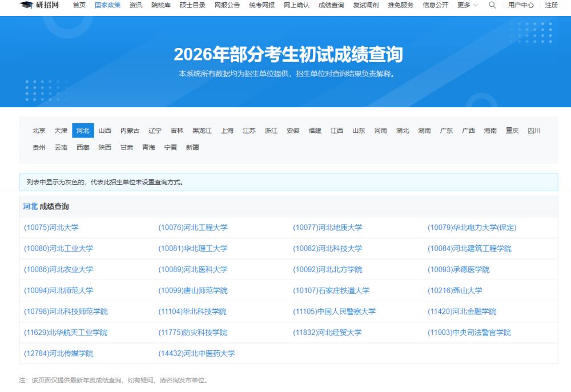
Task: Open 硕士目录 nav item
Action: [x=192, y=5]
